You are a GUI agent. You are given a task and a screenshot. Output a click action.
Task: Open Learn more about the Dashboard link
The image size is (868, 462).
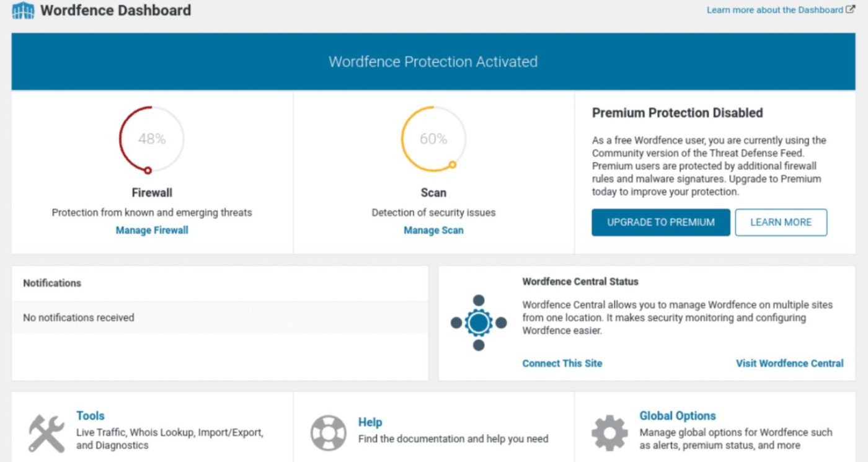click(774, 10)
